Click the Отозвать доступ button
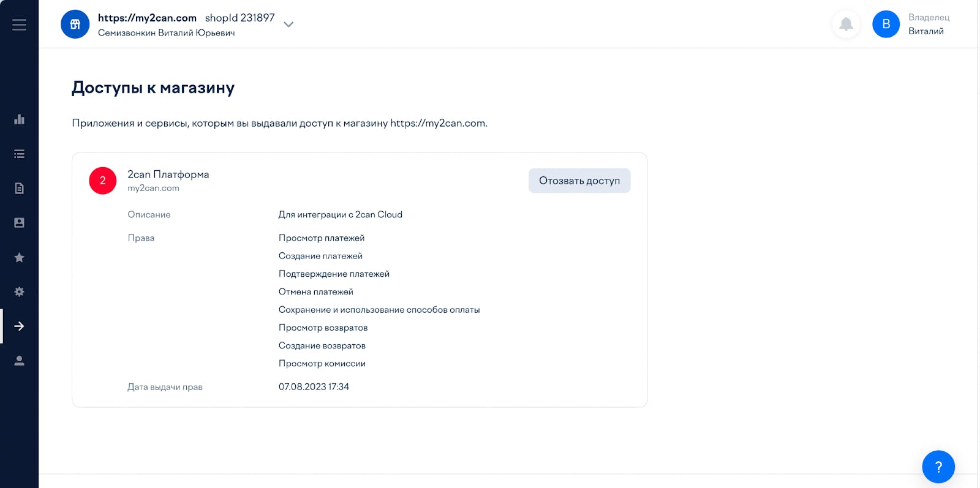 click(579, 181)
